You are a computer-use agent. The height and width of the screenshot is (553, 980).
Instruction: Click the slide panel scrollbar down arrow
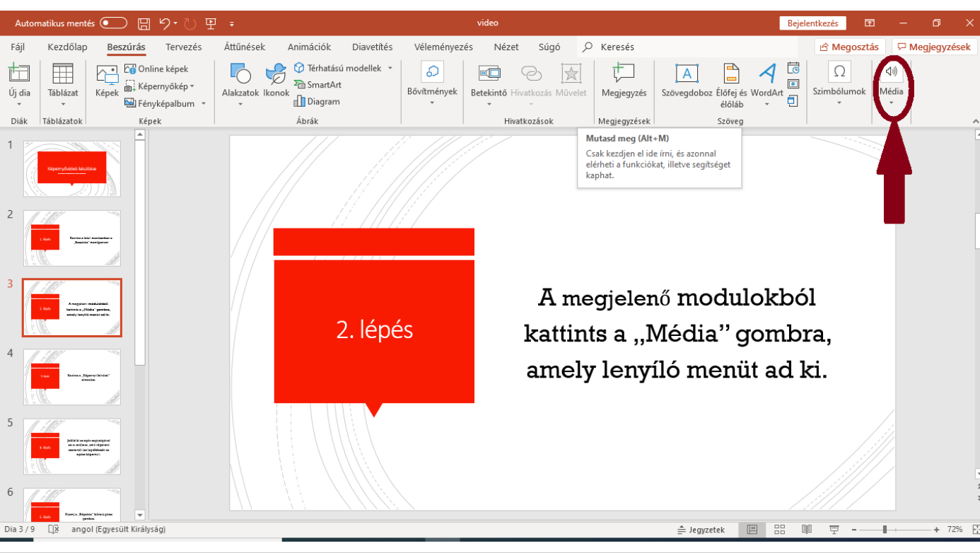click(139, 516)
